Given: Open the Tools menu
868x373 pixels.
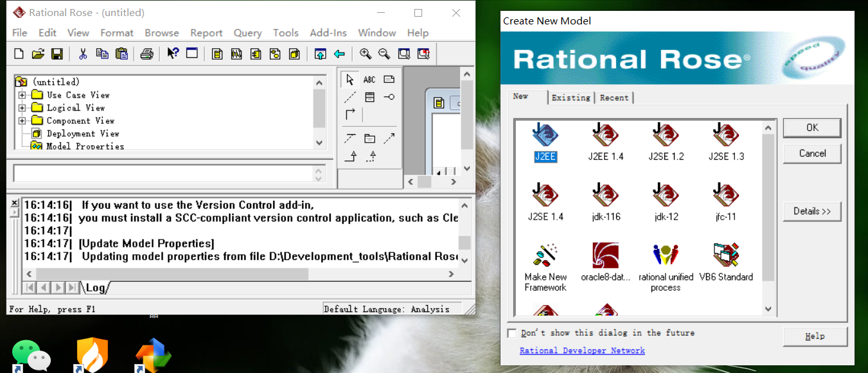Looking at the screenshot, I should pos(285,33).
